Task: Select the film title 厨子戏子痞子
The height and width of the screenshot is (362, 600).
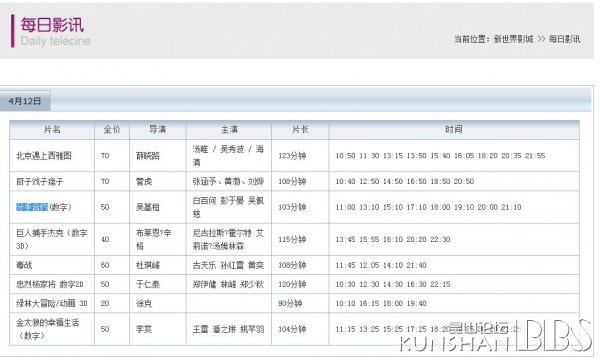Action: (x=40, y=181)
